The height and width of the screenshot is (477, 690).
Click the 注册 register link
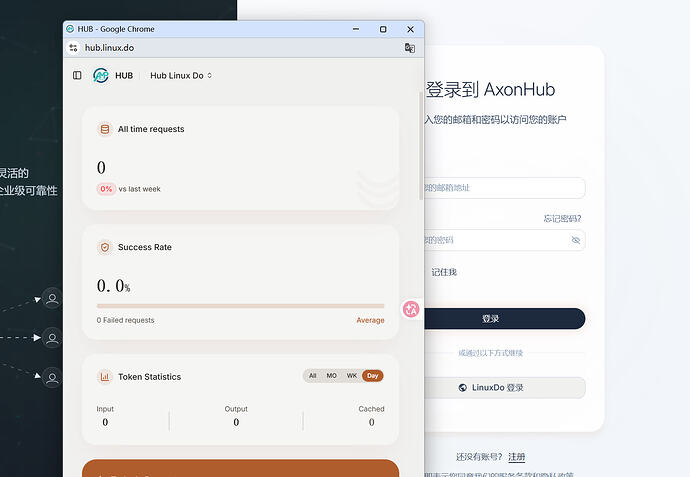[x=517, y=457]
